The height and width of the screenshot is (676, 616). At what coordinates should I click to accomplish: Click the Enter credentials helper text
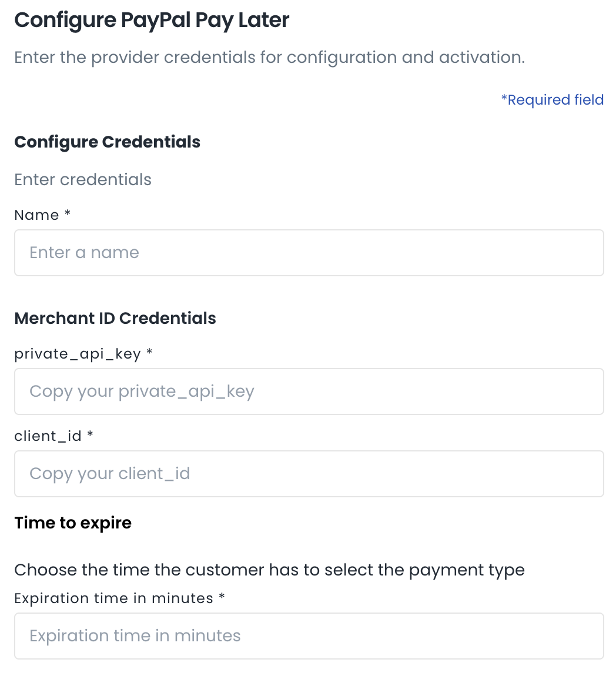click(83, 180)
